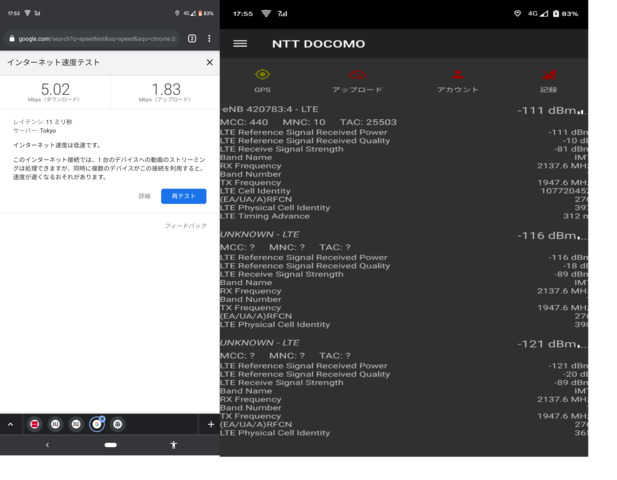The image size is (617, 480).
Task: Tap the battery icon in the right status bar
Action: (556, 13)
